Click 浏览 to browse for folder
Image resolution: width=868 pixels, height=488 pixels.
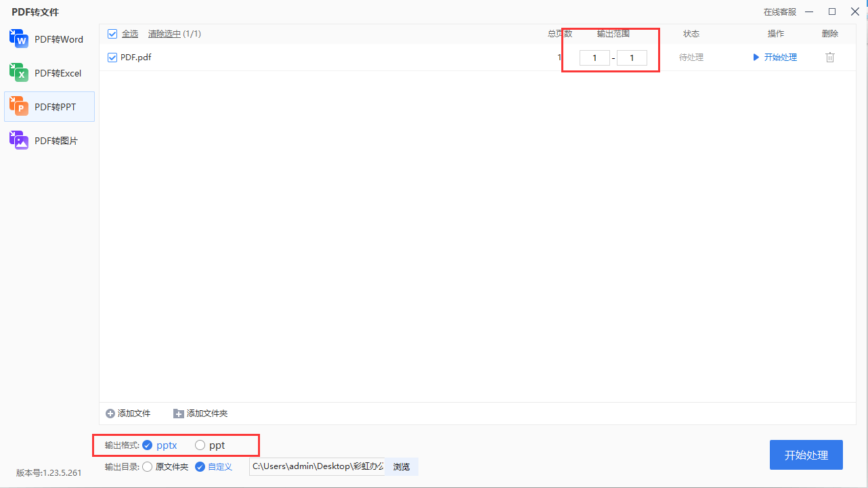point(402,467)
